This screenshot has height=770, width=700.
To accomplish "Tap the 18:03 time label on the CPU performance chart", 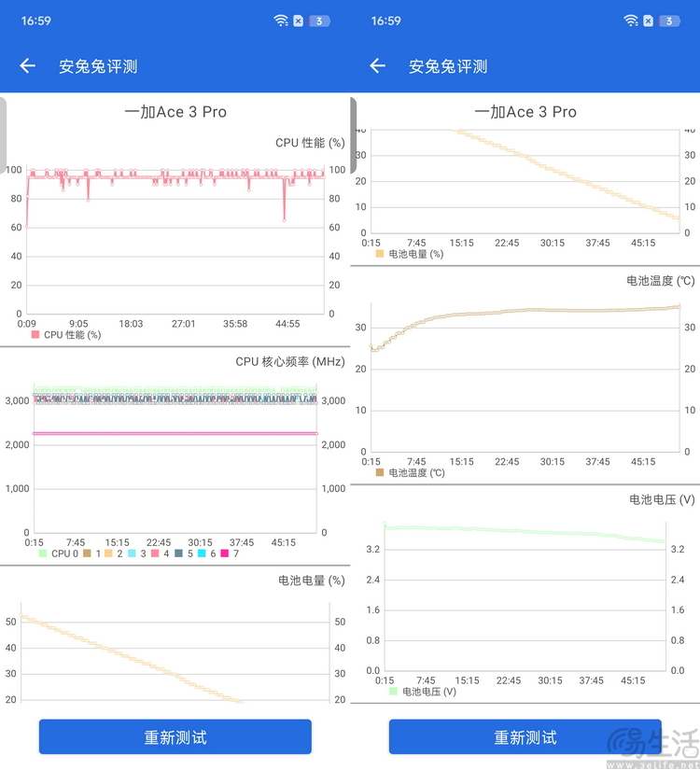I will pos(131,324).
